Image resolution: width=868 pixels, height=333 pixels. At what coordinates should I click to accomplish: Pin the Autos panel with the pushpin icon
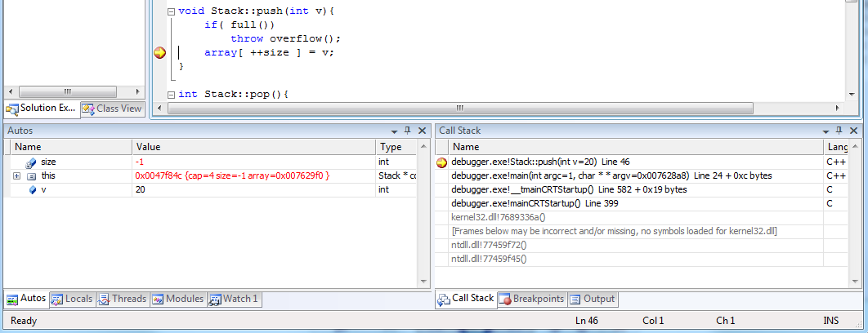coord(407,131)
